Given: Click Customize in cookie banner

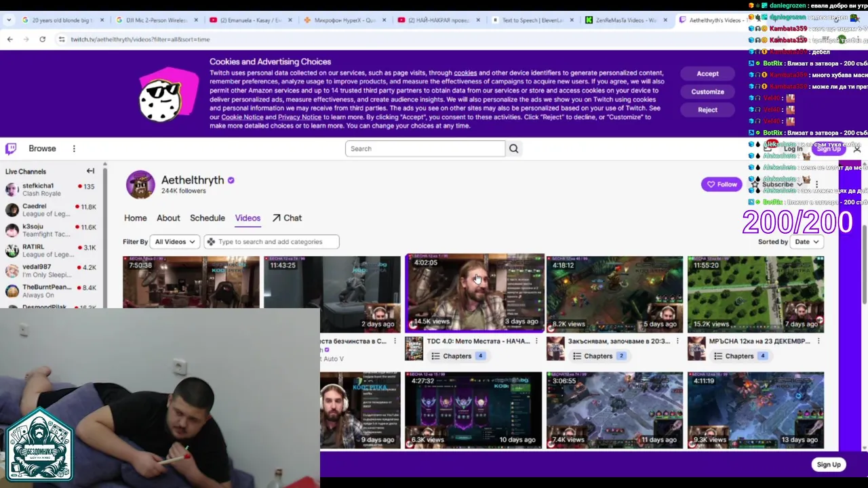Looking at the screenshot, I should coord(707,91).
